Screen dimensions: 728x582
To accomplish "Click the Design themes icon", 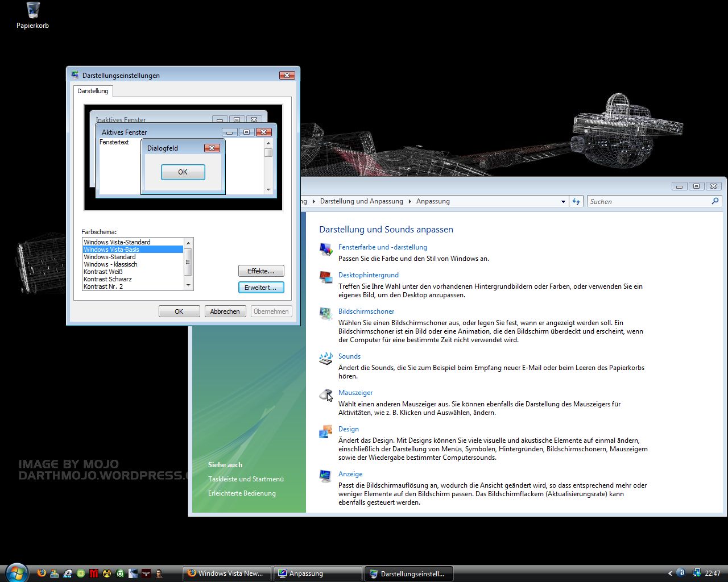I will click(x=325, y=431).
